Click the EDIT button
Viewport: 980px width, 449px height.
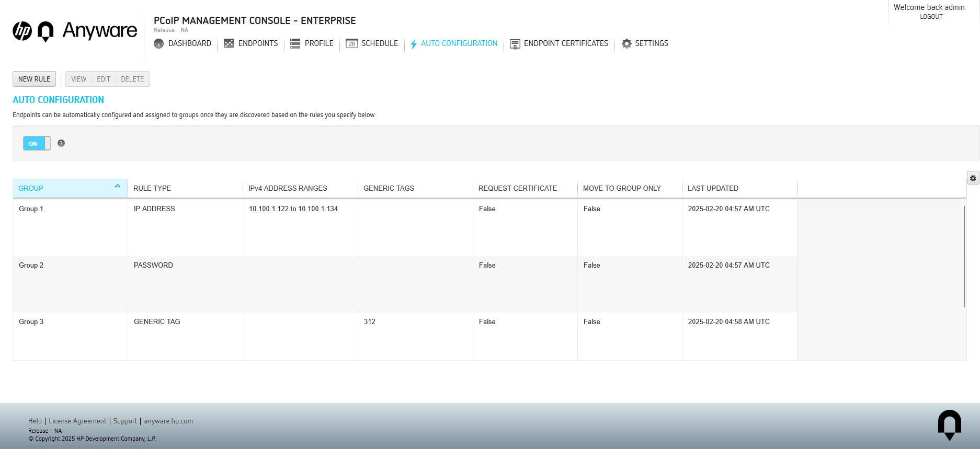(x=104, y=79)
